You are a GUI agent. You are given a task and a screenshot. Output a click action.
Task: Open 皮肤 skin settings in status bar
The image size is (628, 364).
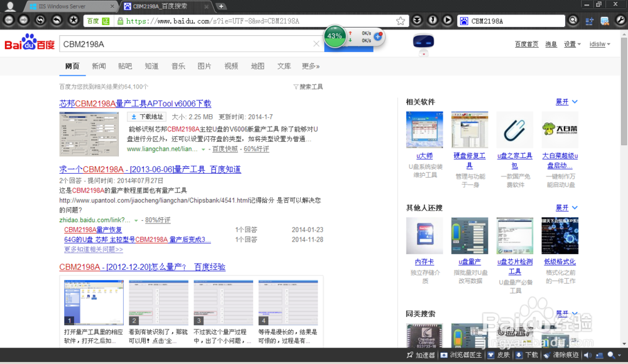pos(499,355)
